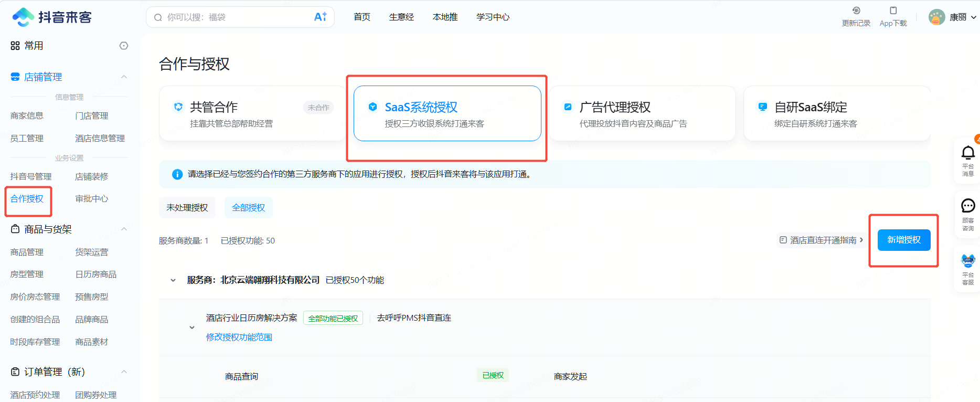Open the AI assistant icon in search
The image size is (980, 402).
tap(320, 17)
